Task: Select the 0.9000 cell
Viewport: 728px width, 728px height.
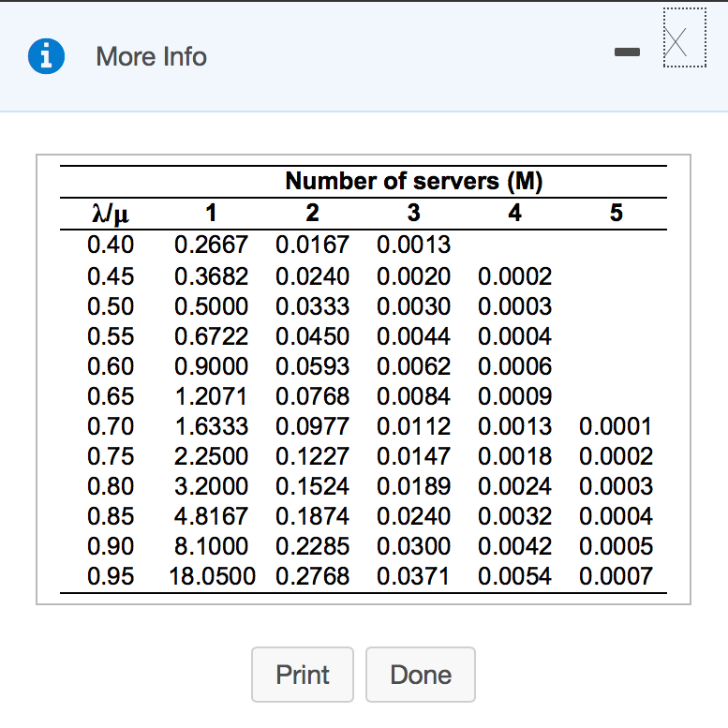Action: (x=212, y=366)
